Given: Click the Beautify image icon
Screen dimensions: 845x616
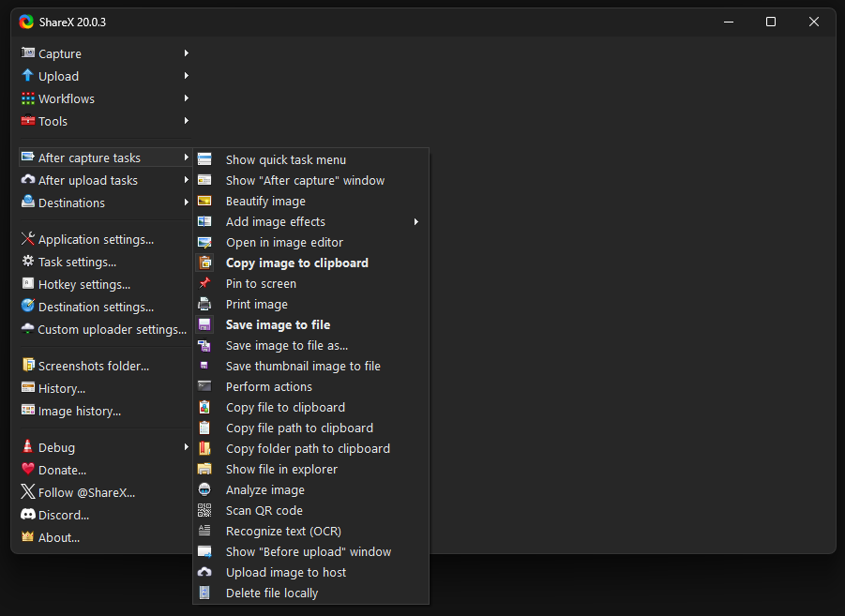Looking at the screenshot, I should pos(204,201).
